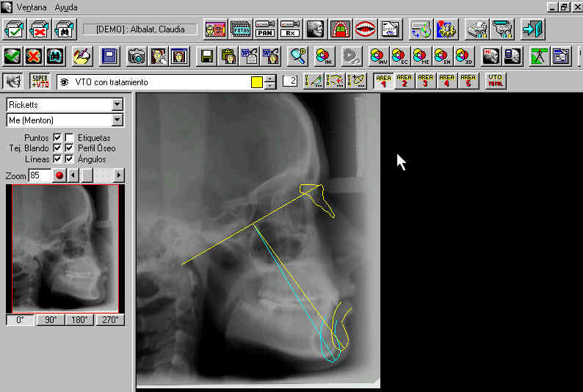Click the zoom slider right arrow
Viewport: 583px width, 392px height.
119,175
